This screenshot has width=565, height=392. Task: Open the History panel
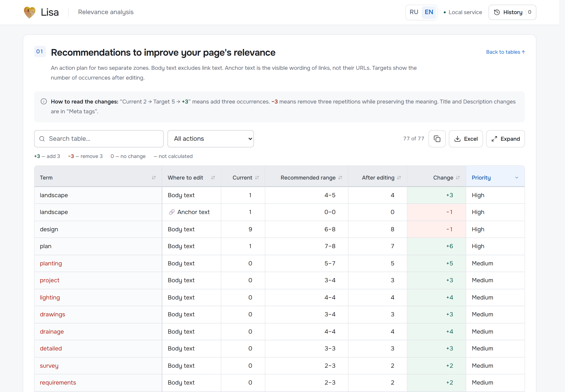512,12
